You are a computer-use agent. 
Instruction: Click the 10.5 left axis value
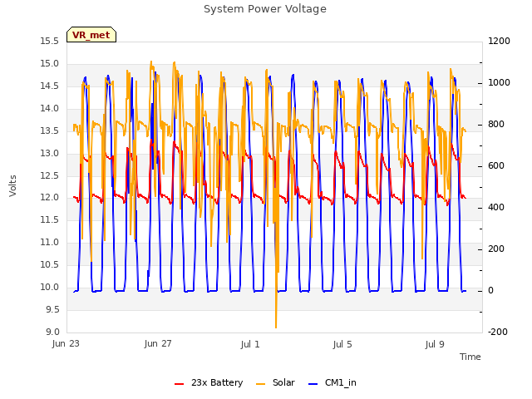click(50, 264)
